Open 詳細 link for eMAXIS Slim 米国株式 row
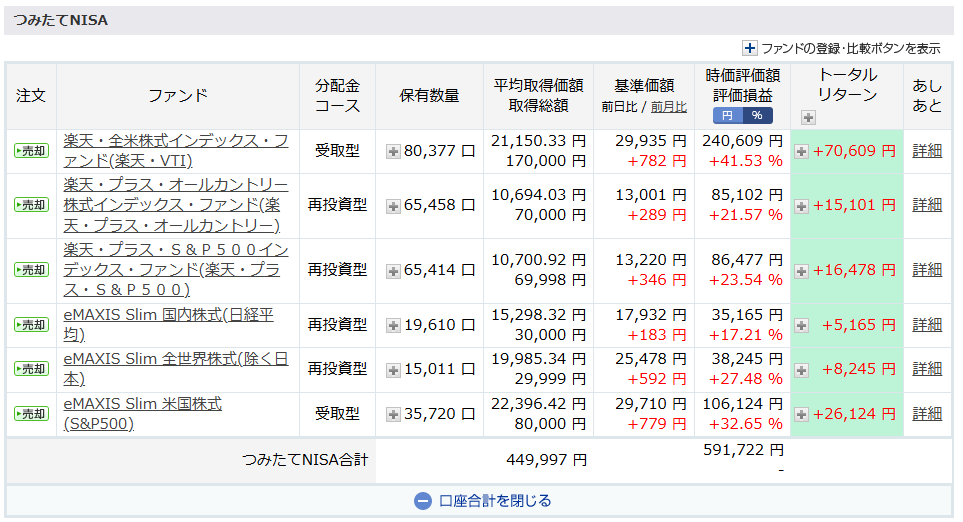Screen dimensions: 963x522 pyautogui.click(x=927, y=413)
